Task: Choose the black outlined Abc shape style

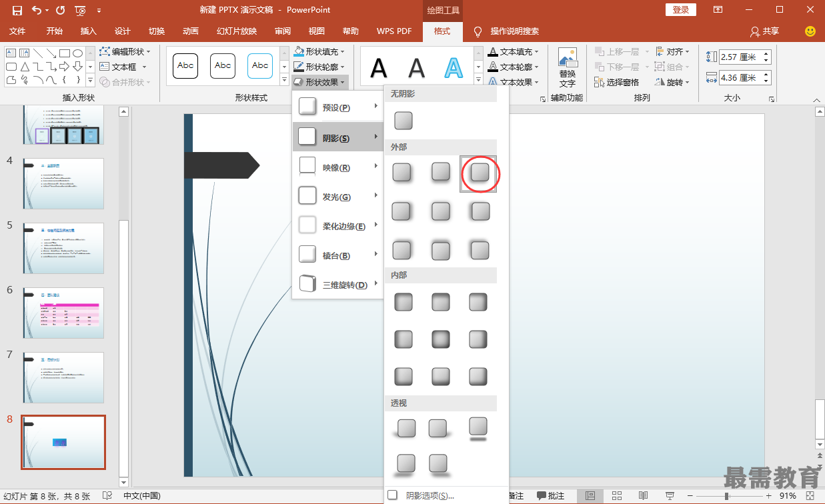Action: pos(185,66)
